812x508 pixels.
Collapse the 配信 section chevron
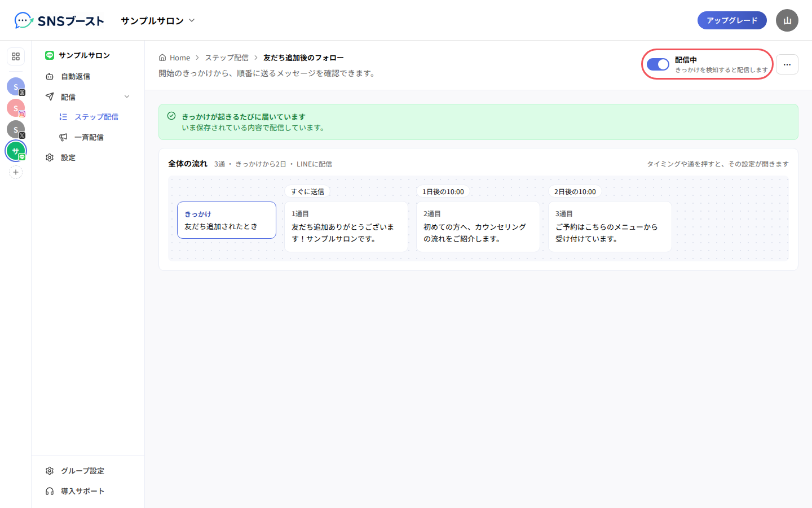pos(127,97)
